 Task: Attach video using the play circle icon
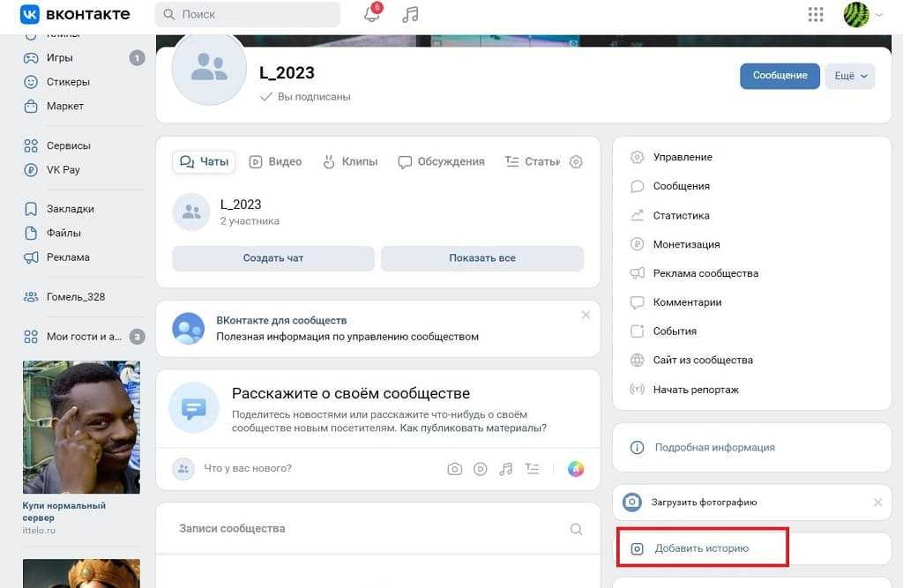[481, 469]
